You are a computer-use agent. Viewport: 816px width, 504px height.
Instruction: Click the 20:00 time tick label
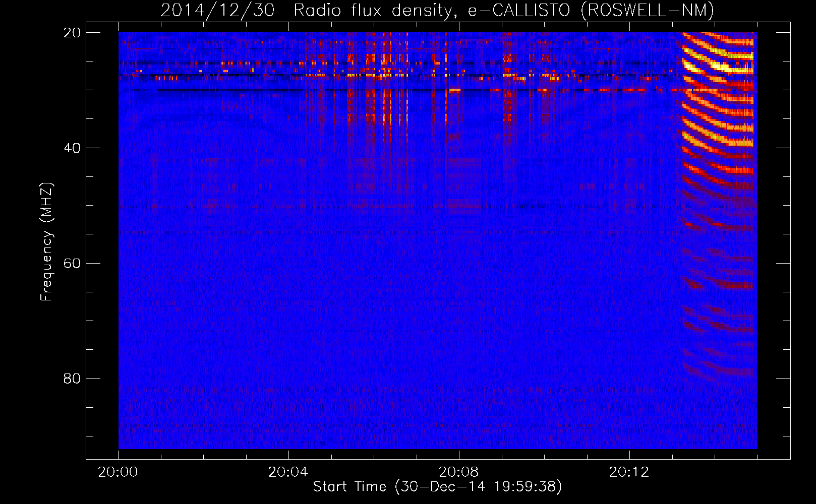coord(118,472)
